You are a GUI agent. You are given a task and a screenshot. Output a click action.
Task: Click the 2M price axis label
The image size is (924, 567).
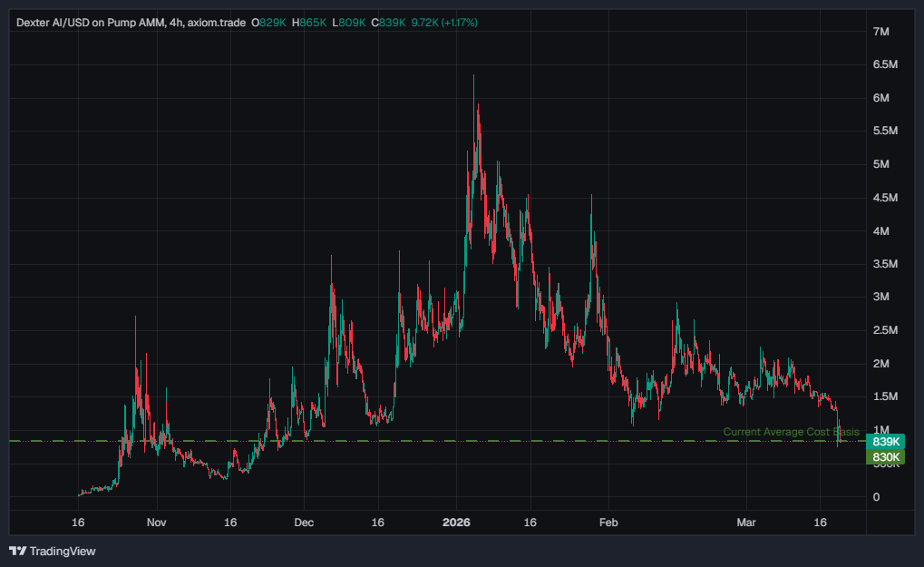click(x=881, y=364)
